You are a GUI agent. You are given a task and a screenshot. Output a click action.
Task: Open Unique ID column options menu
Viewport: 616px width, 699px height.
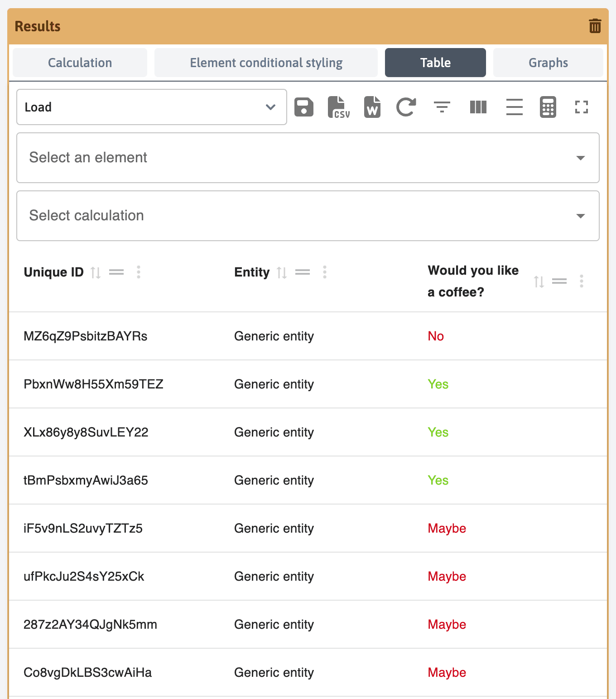pos(139,272)
